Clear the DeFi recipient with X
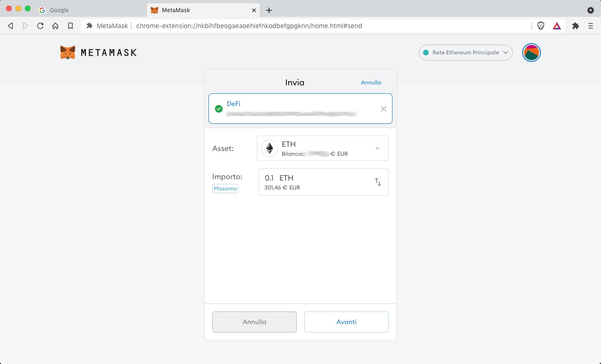Image resolution: width=601 pixels, height=364 pixels. coord(384,109)
